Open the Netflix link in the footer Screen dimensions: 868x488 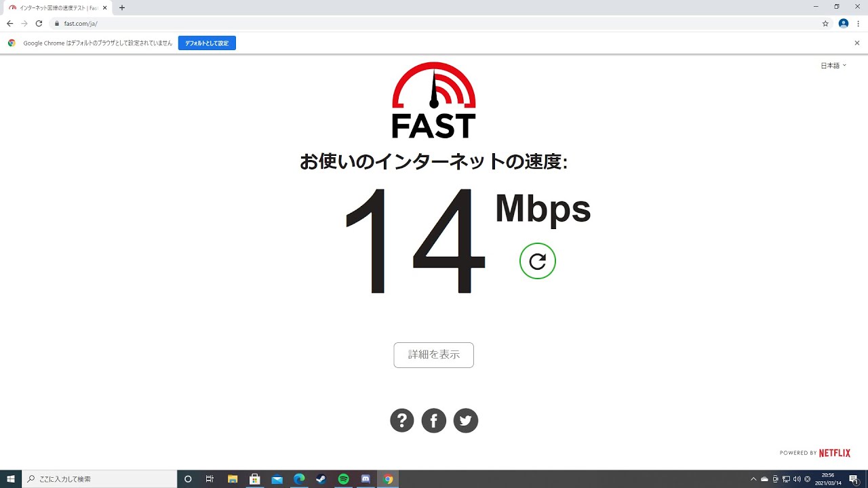tap(835, 453)
